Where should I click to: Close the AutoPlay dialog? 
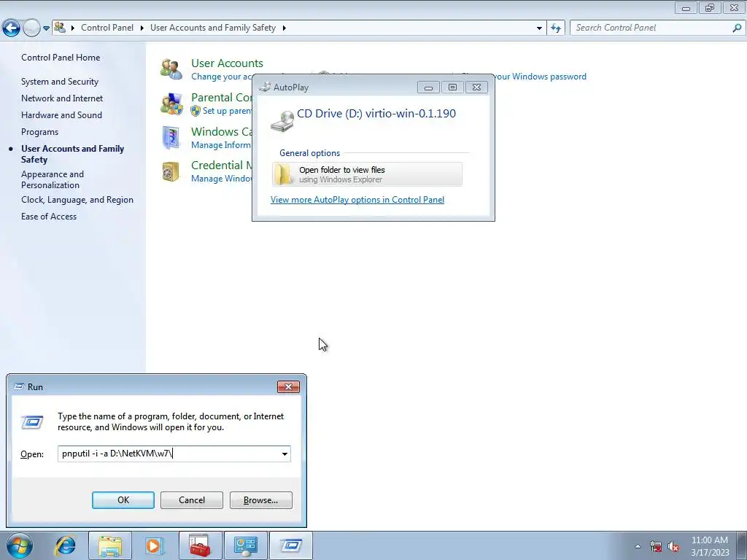pyautogui.click(x=476, y=87)
